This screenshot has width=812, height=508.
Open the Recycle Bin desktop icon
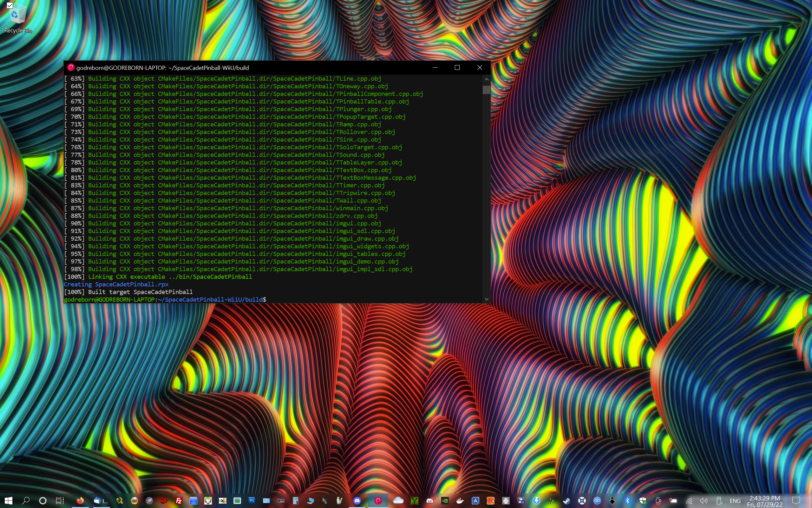pos(18,19)
